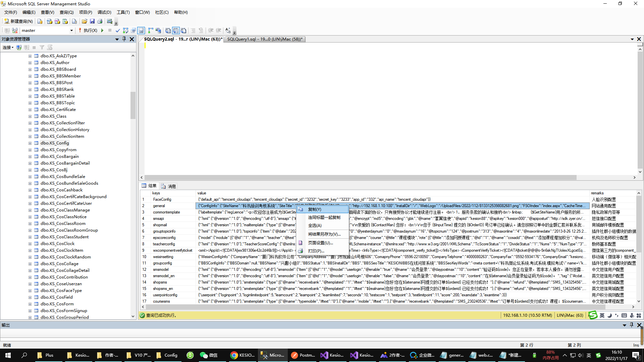Click the green Debug play arrow

(102, 31)
